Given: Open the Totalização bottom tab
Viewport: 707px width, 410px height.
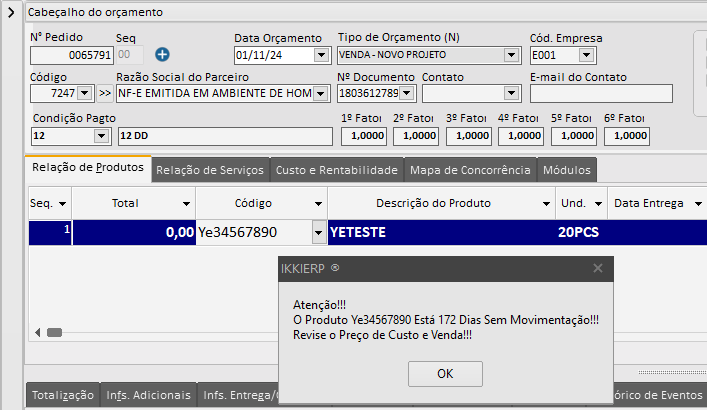Looking at the screenshot, I should pyautogui.click(x=63, y=395).
